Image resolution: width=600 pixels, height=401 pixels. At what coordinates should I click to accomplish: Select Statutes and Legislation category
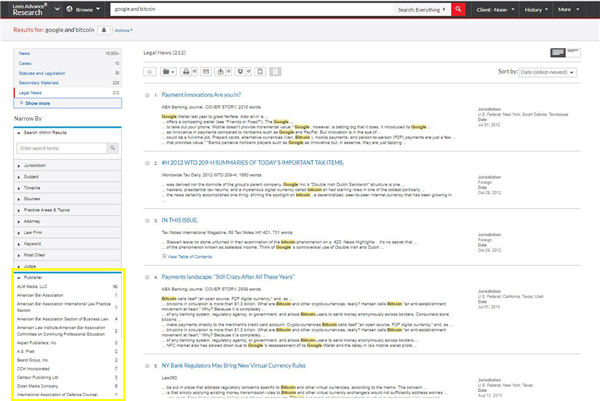point(68,73)
